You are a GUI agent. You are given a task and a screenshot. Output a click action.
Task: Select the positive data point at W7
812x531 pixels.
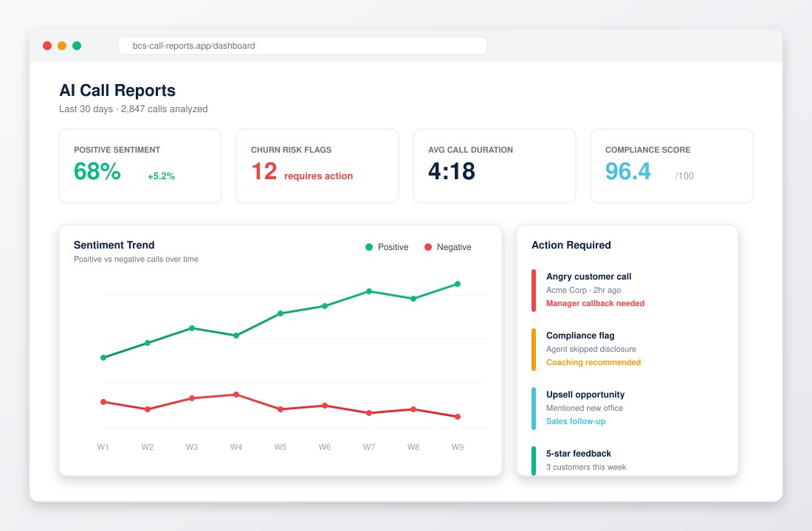pyautogui.click(x=368, y=291)
